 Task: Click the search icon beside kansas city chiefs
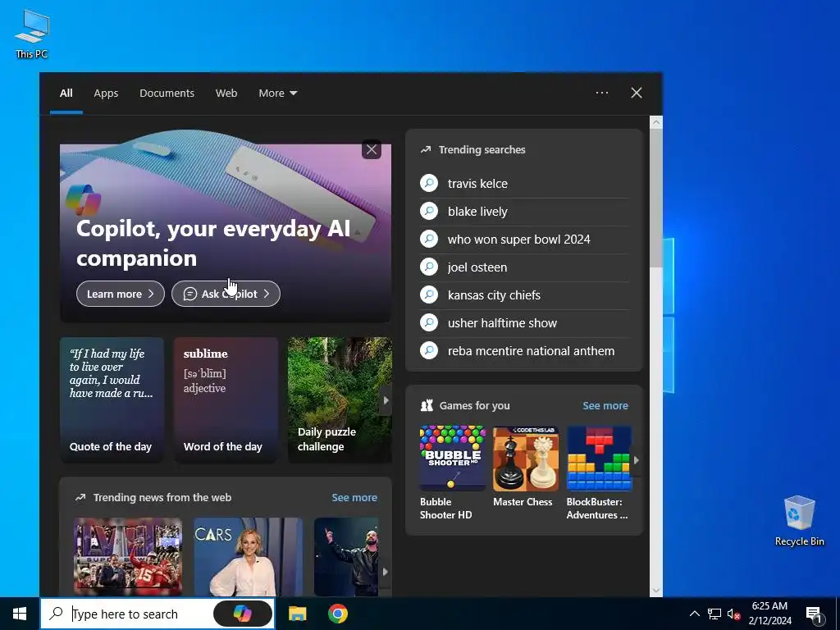429,294
